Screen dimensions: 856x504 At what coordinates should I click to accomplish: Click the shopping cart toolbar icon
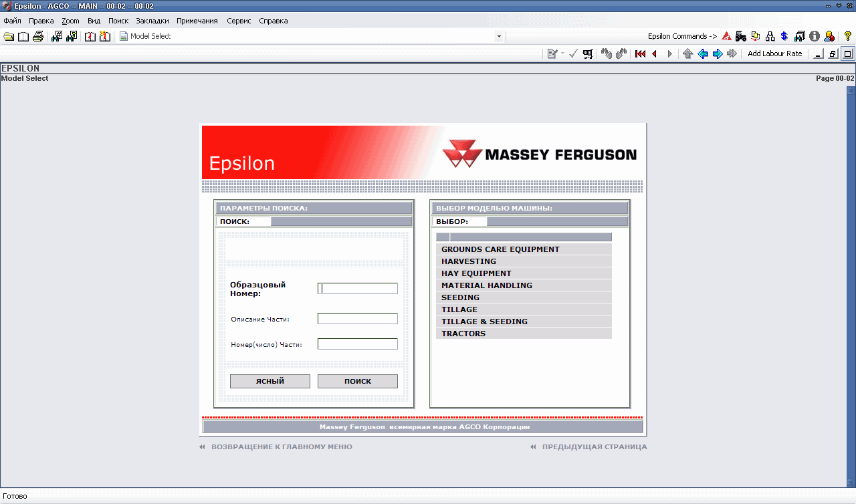(x=588, y=53)
